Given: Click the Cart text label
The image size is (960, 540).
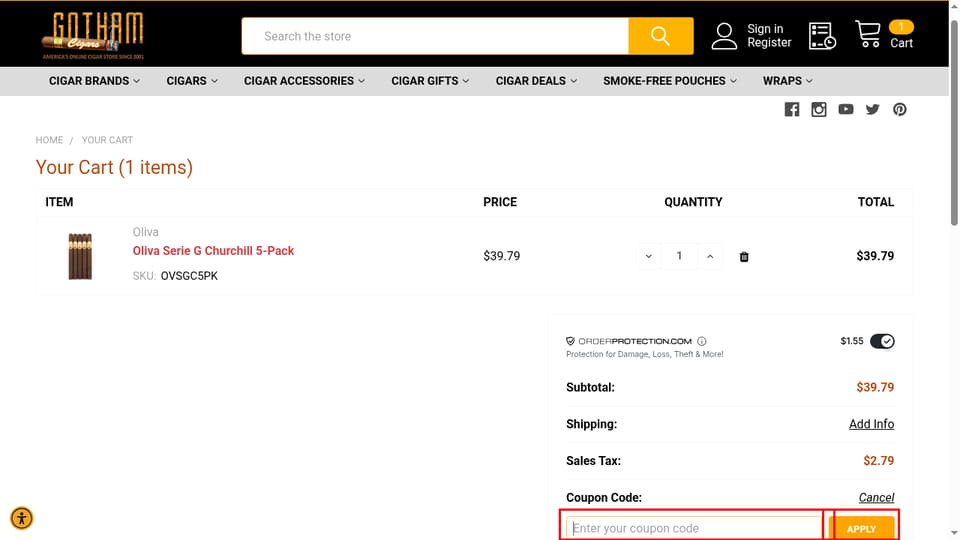Looking at the screenshot, I should 901,43.
